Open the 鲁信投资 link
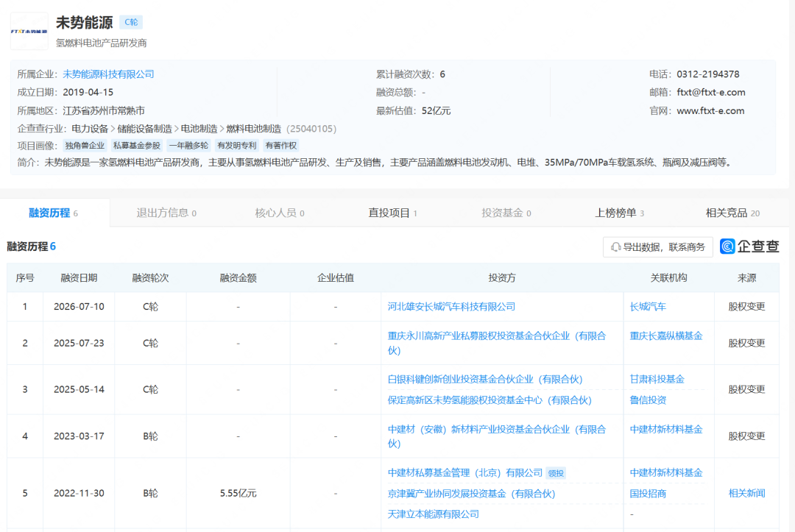 (648, 400)
